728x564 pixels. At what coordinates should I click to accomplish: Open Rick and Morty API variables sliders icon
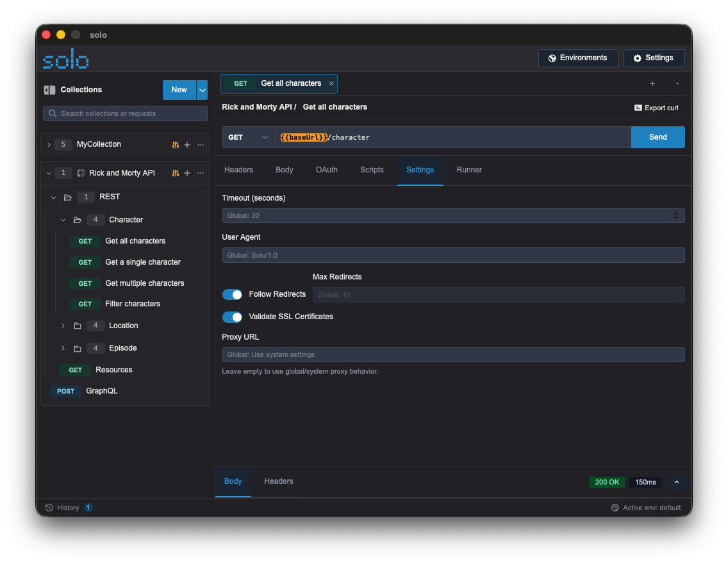coord(176,173)
